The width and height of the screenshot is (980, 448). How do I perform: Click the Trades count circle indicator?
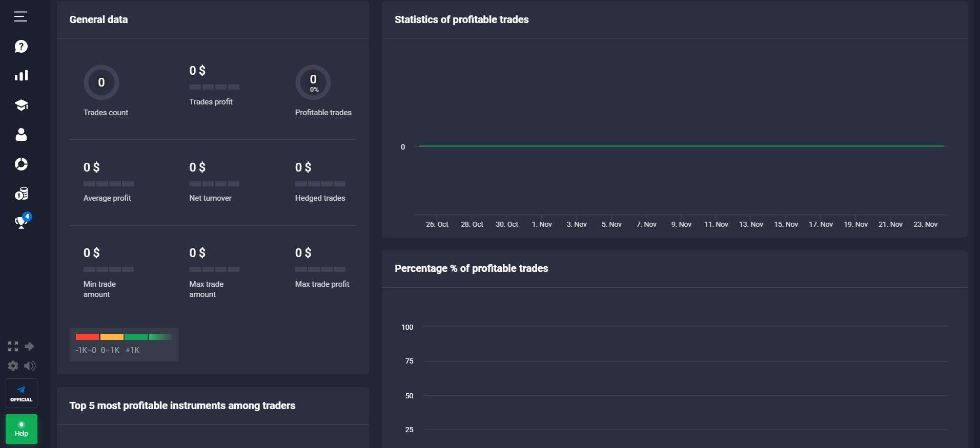coord(101,82)
